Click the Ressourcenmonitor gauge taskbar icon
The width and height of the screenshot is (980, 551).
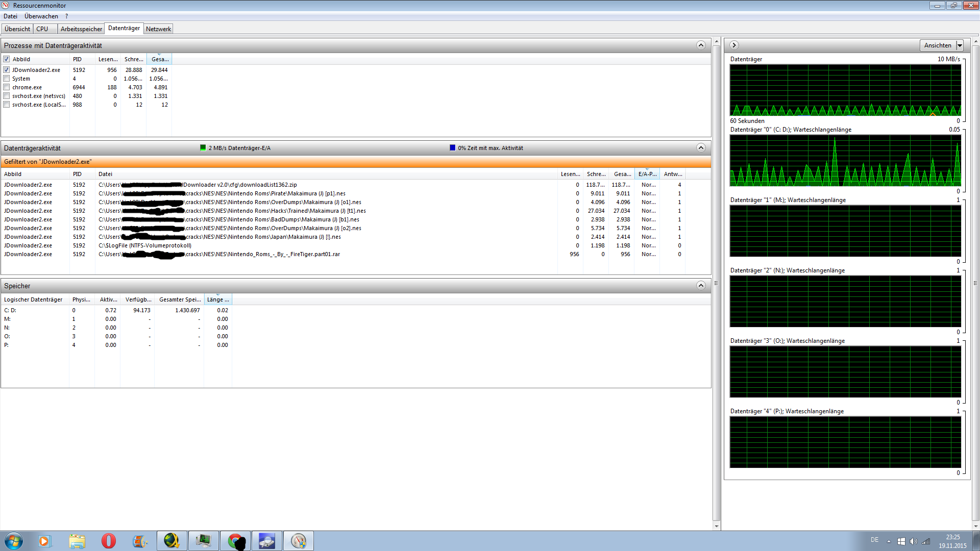(298, 541)
